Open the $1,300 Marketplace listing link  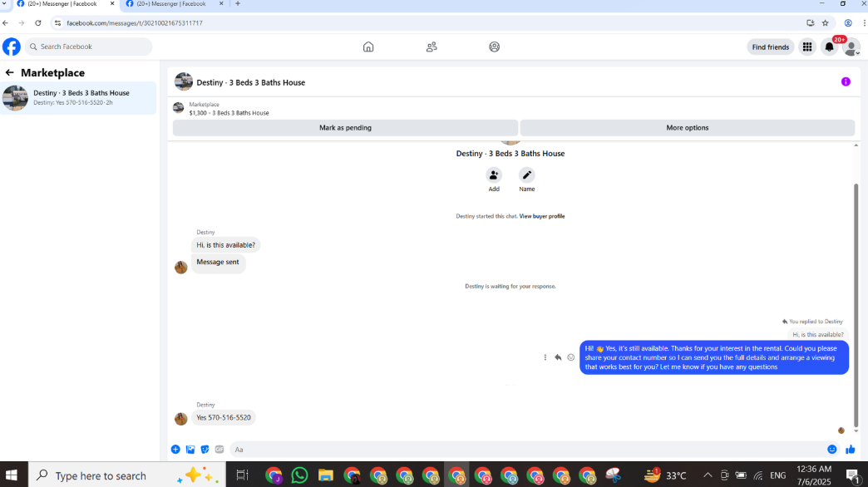coord(229,113)
